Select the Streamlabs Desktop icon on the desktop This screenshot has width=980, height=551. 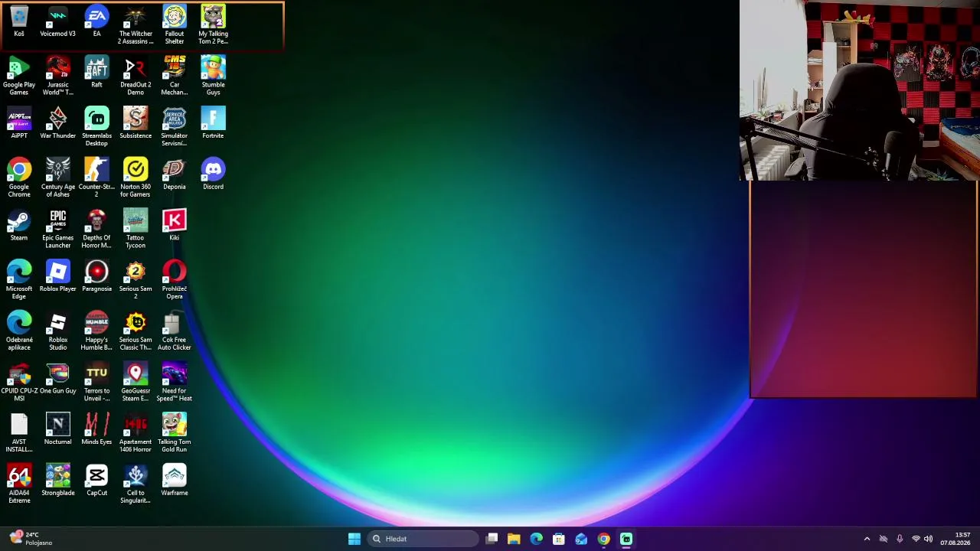pyautogui.click(x=96, y=128)
